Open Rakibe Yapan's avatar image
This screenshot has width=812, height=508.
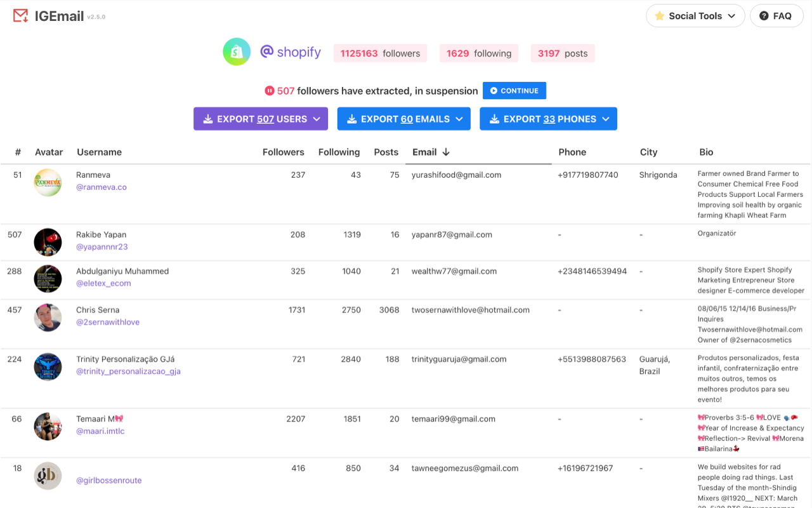48,242
